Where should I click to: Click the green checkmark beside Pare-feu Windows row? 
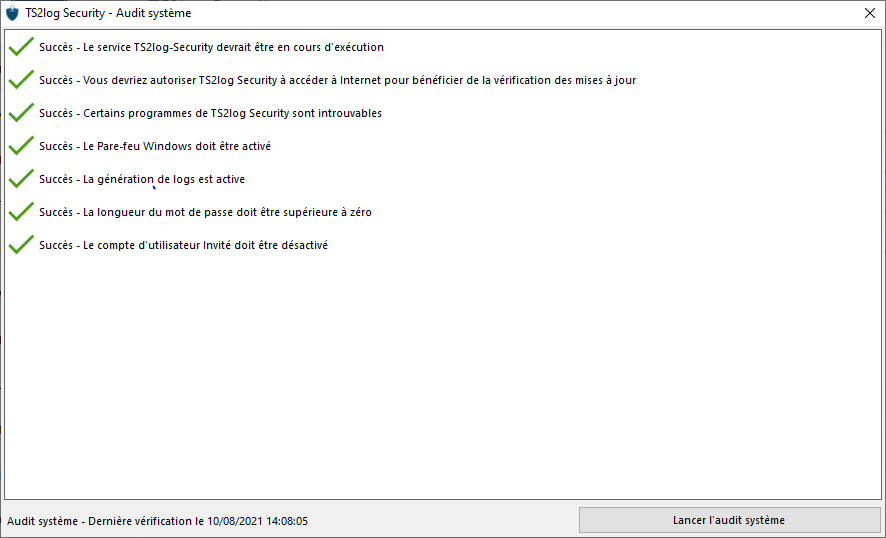[21, 146]
